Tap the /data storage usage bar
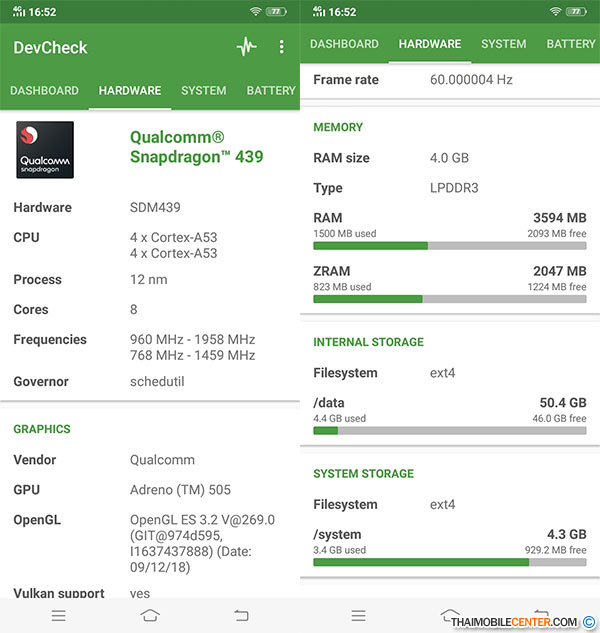 click(x=449, y=431)
